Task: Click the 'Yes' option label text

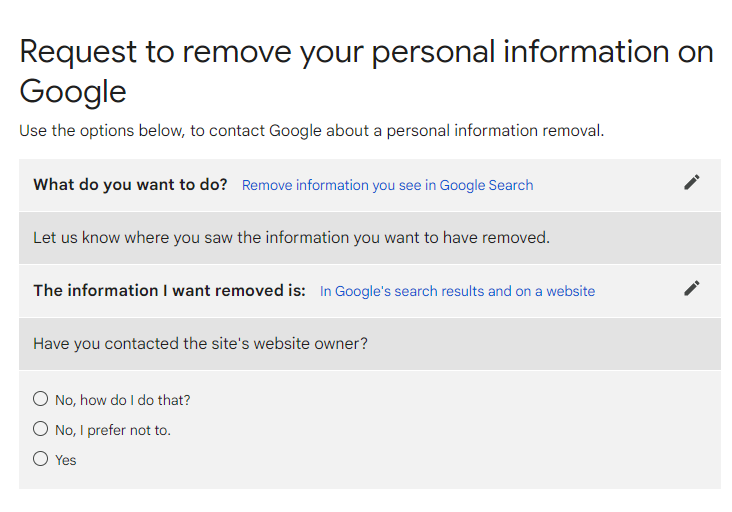Action: point(66,460)
